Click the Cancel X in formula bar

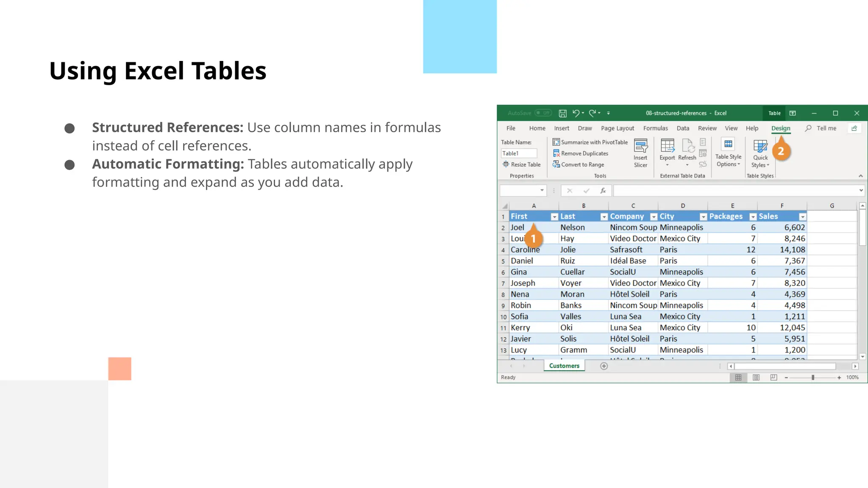coord(570,191)
